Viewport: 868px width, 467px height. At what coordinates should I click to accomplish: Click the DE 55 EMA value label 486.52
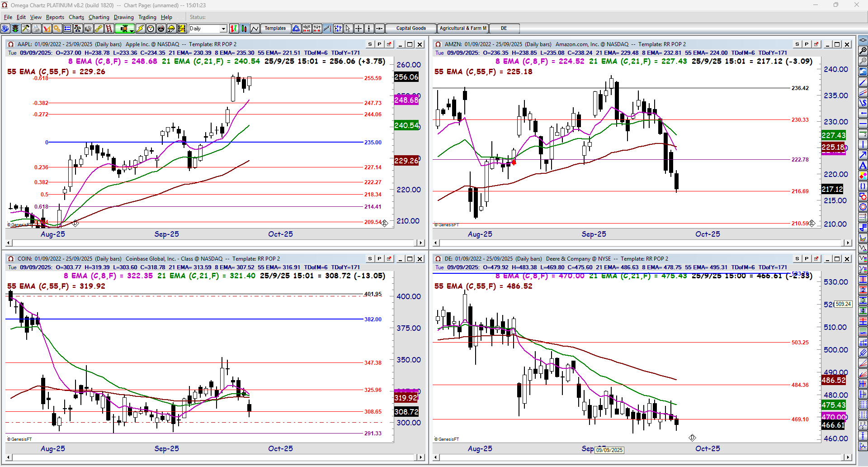(834, 381)
